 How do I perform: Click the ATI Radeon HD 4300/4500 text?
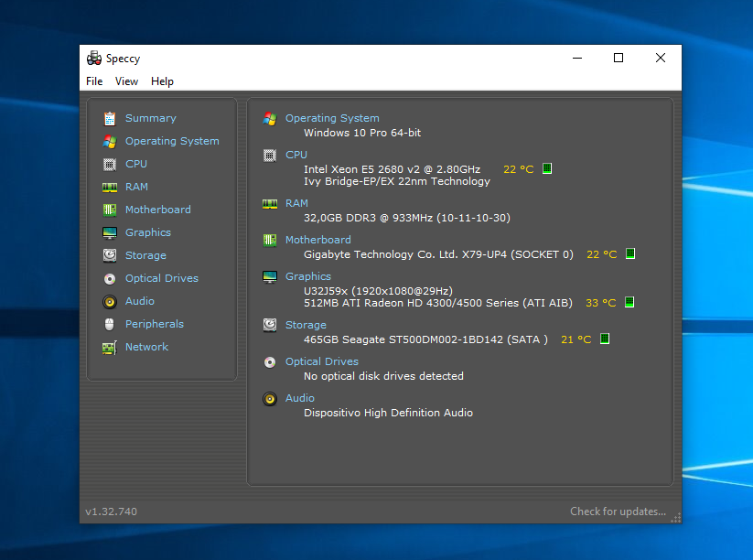438,303
